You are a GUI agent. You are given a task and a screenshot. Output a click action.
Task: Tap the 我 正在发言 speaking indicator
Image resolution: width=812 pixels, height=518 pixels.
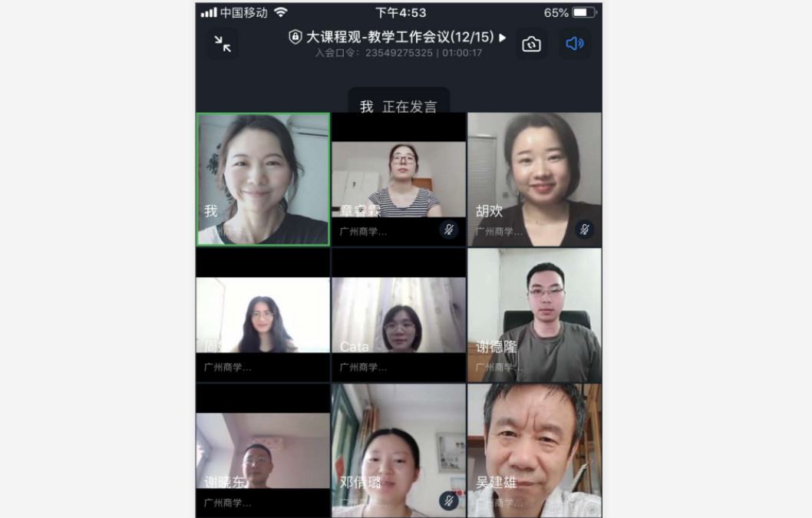(398, 106)
